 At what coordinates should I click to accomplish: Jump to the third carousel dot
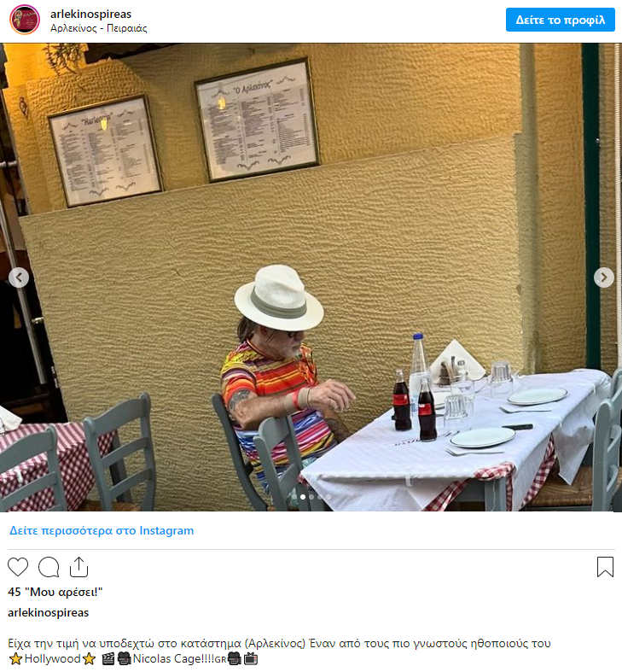(x=311, y=497)
